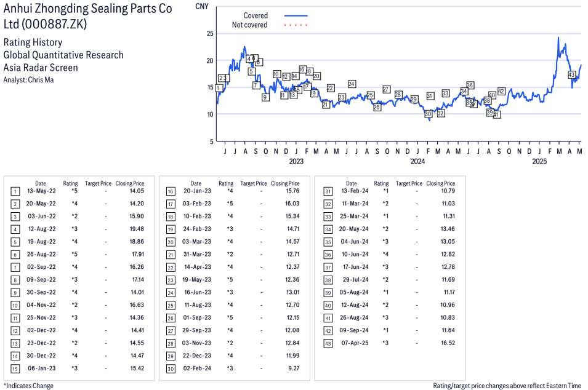This screenshot has height=390, width=588.
Task: Select the date cell 06-Jan-23
Action: [42, 368]
